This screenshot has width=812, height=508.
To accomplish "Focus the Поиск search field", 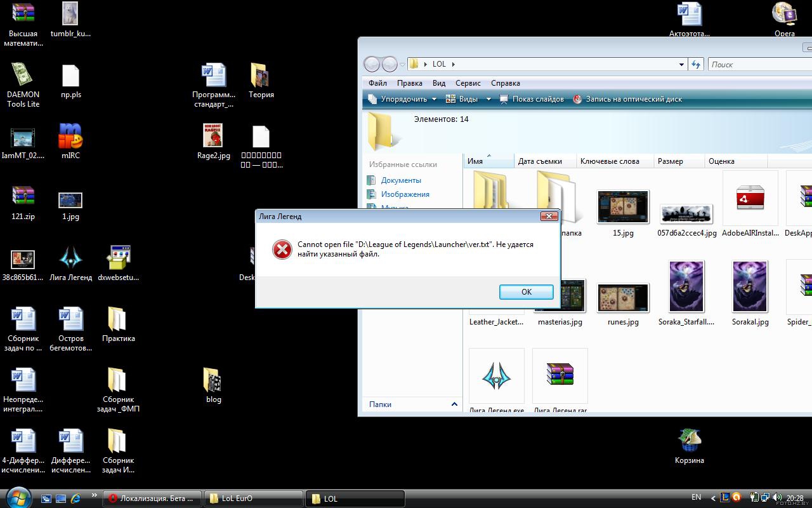I will pyautogui.click(x=759, y=64).
